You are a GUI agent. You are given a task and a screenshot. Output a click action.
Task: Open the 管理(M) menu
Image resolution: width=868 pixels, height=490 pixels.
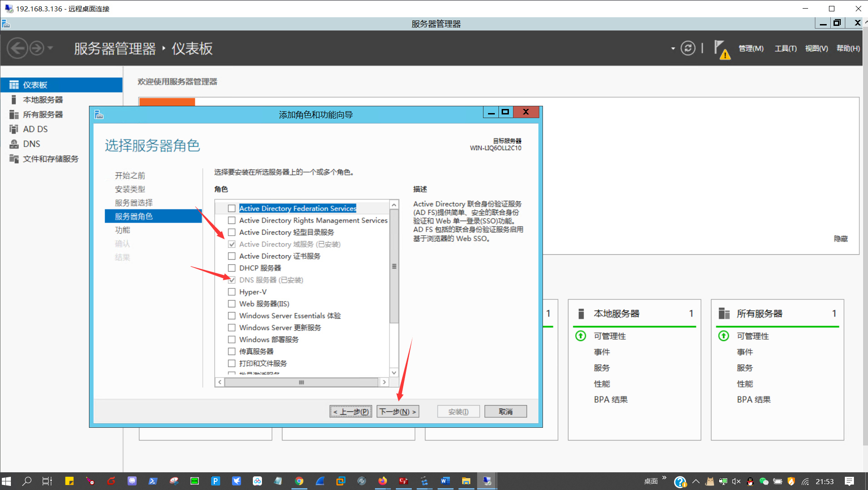[x=751, y=49]
